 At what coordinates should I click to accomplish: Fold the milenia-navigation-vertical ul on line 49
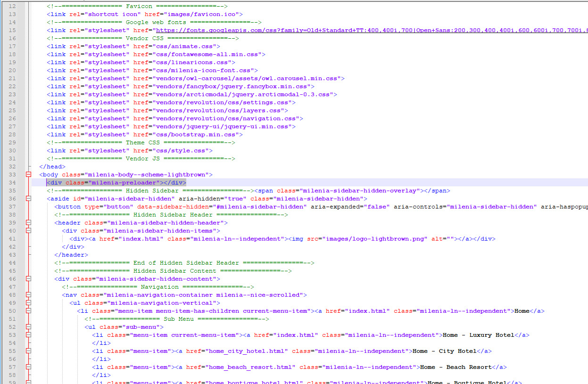pos(28,303)
